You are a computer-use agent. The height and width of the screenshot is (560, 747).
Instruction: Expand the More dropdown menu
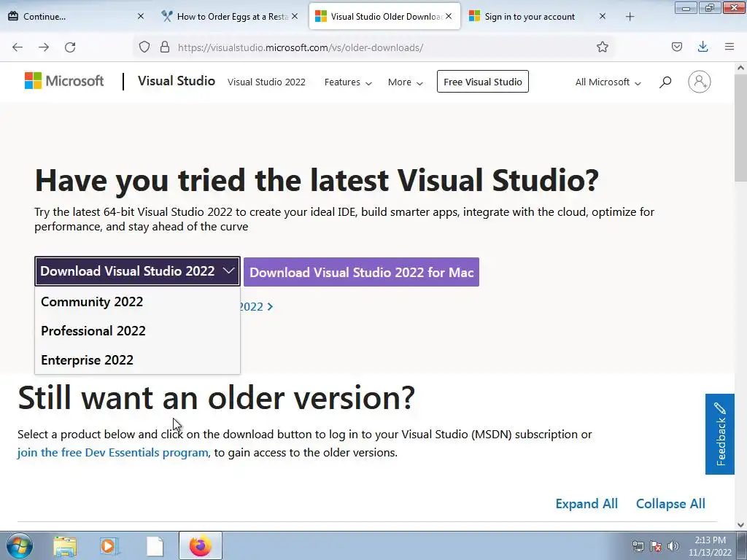pos(406,82)
